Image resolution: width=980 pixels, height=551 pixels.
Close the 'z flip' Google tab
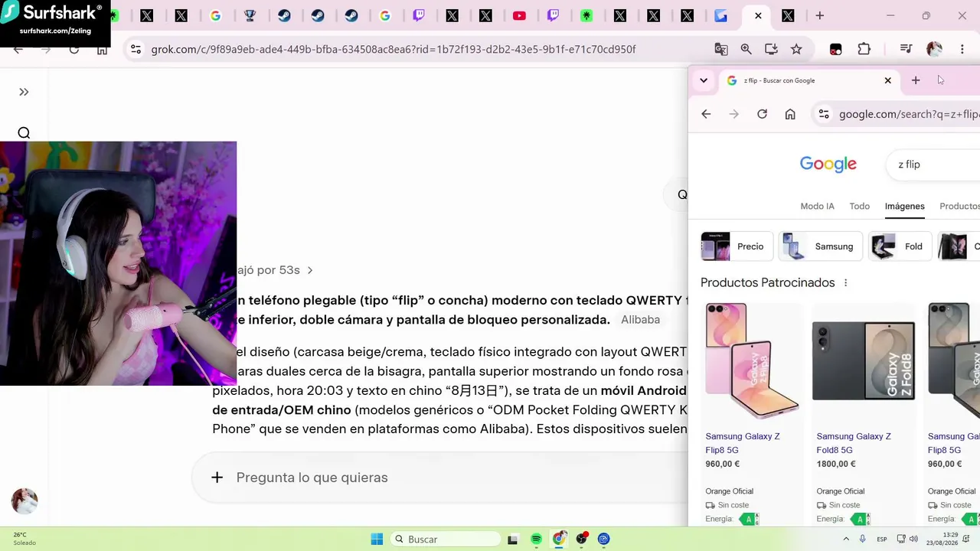(x=888, y=80)
